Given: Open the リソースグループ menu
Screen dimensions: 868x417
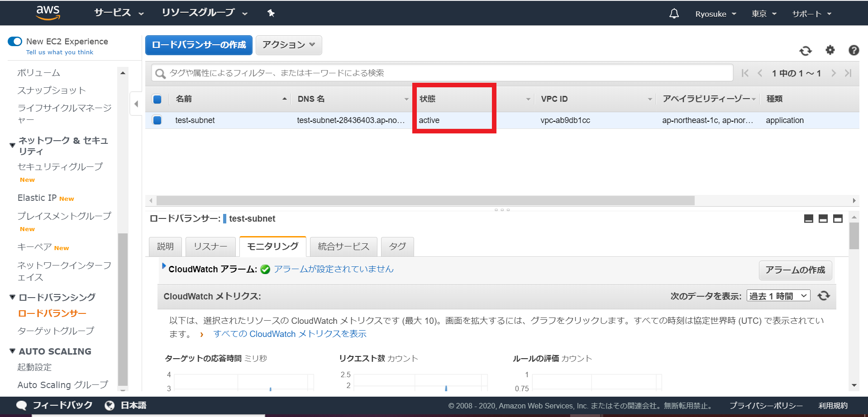Looking at the screenshot, I should [205, 13].
